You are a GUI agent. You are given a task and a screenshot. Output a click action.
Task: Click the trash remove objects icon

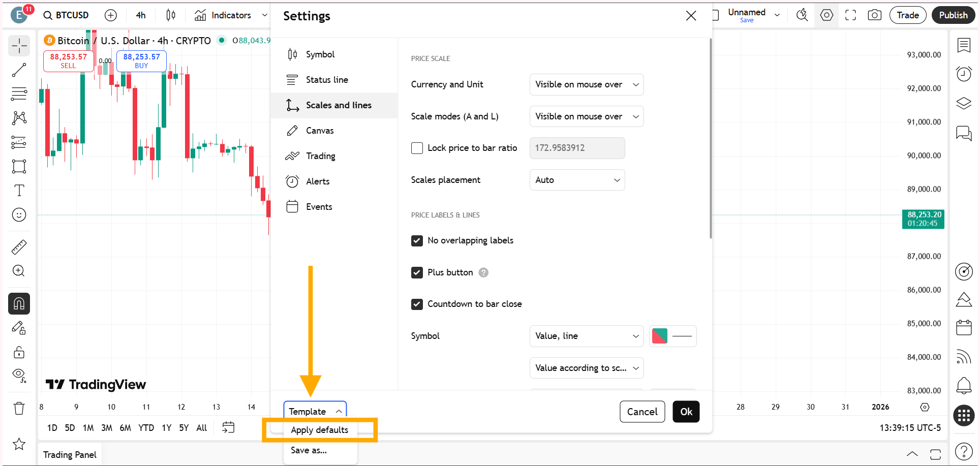click(19, 408)
